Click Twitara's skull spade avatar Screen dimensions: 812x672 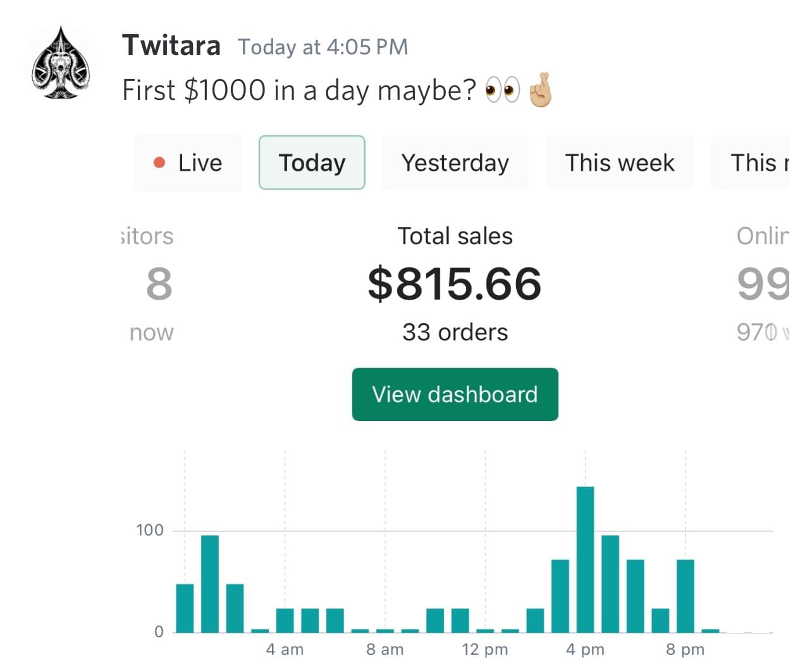click(x=61, y=63)
